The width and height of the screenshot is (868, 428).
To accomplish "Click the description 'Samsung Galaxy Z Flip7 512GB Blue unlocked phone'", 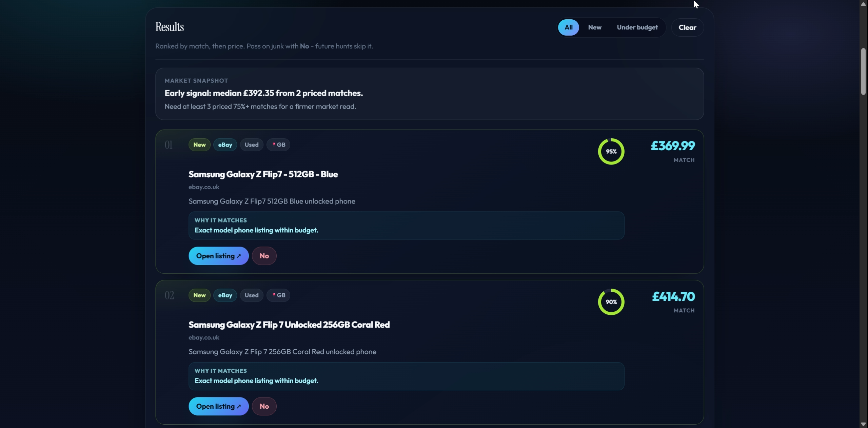I will click(272, 201).
